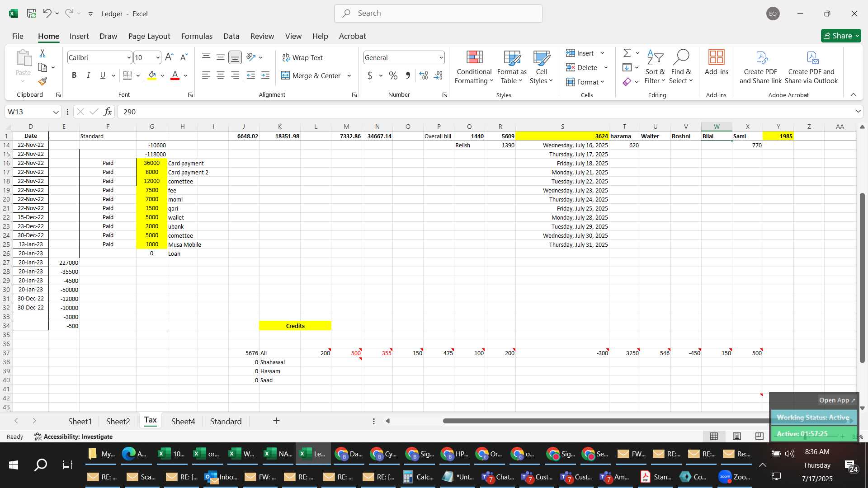Open Create PDF and Share link

(760, 67)
